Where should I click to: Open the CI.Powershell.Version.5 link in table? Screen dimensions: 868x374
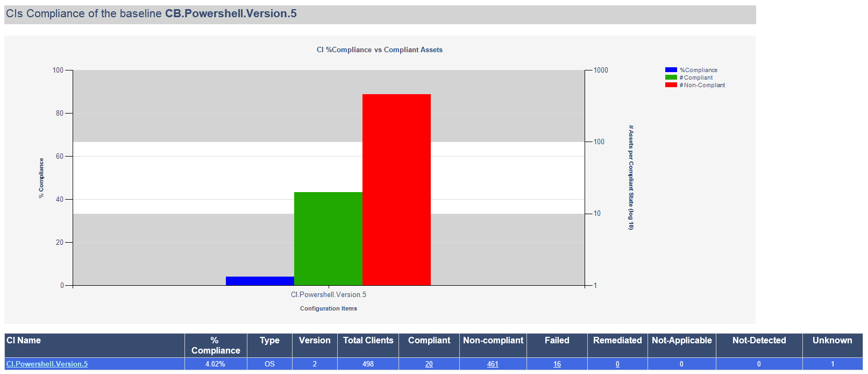tap(47, 364)
